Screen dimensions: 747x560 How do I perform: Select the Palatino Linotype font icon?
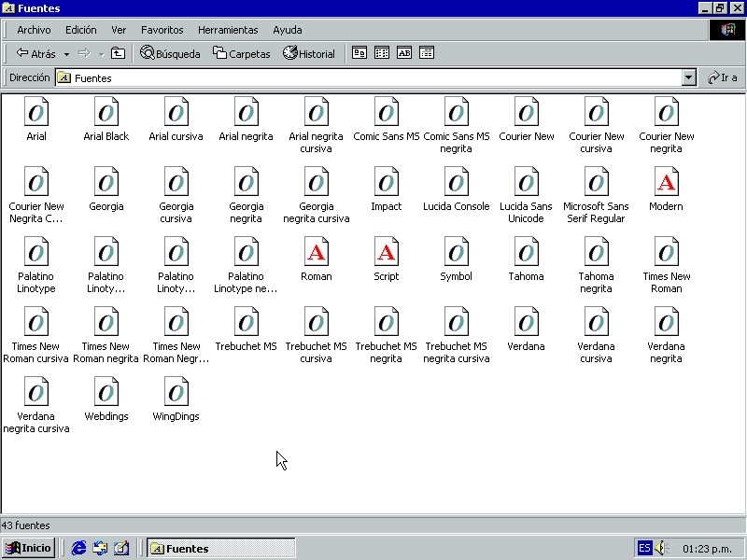click(x=36, y=251)
